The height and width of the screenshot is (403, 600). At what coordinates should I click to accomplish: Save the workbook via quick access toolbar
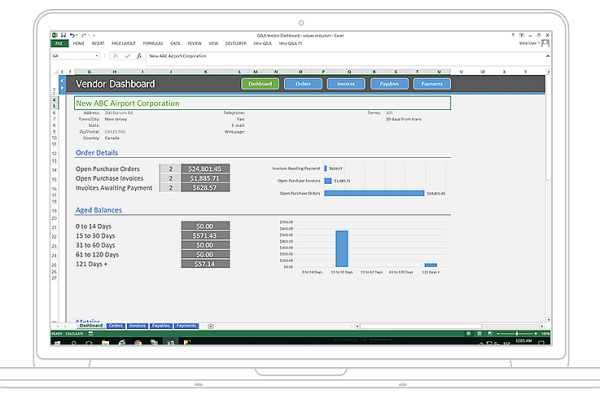pyautogui.click(x=64, y=35)
